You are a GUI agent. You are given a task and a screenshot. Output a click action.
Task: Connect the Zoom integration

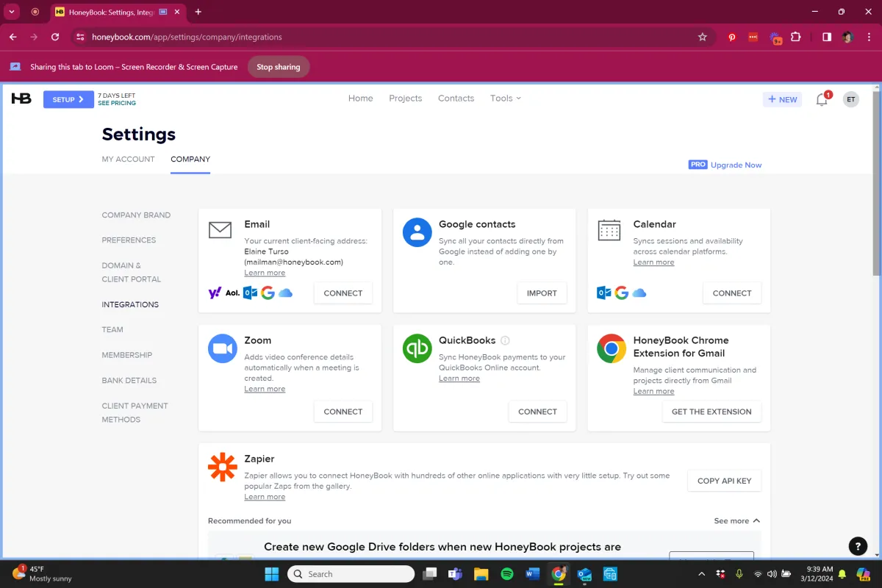click(x=343, y=412)
